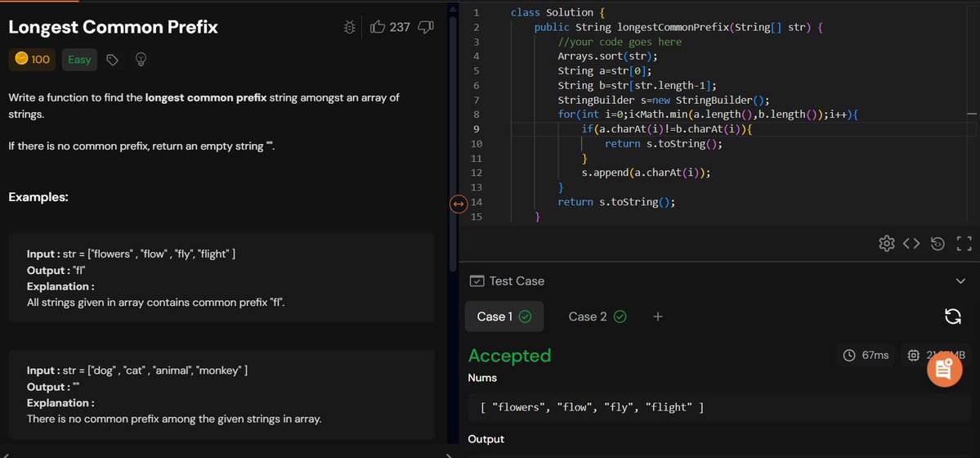Collapse the Test Case panel chevron
The height and width of the screenshot is (458, 980).
click(x=960, y=281)
